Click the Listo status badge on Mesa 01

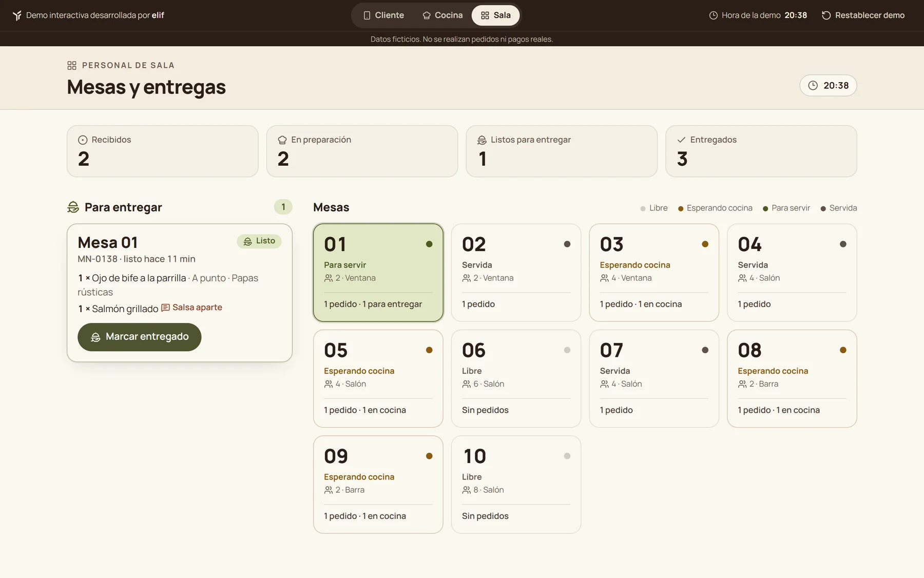coord(259,241)
